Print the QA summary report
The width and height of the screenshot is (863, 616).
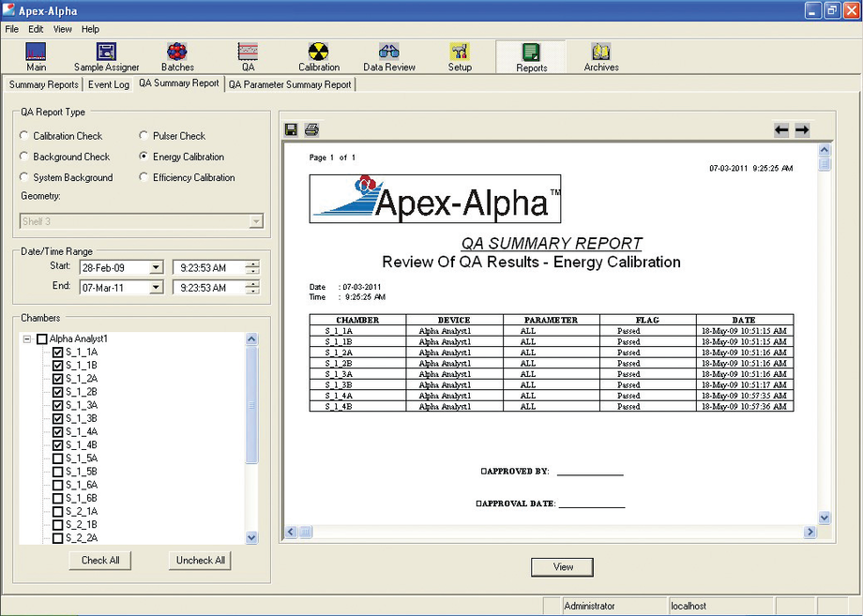[x=310, y=129]
